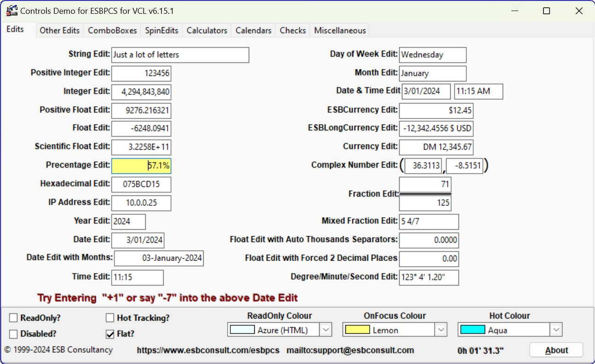Screen dimensions: 595x364
Task: Focus the Day of Week Edit field
Action: pos(433,55)
